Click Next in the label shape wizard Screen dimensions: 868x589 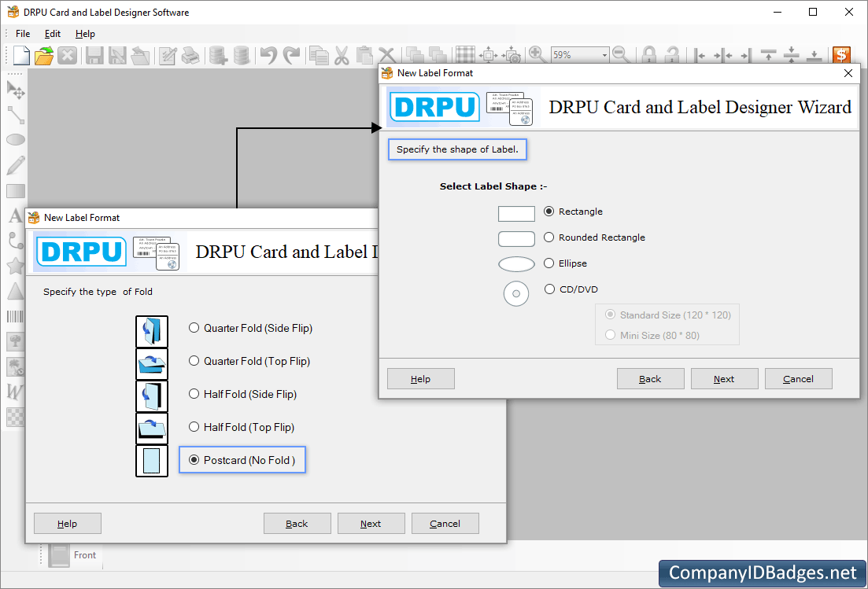(x=724, y=379)
